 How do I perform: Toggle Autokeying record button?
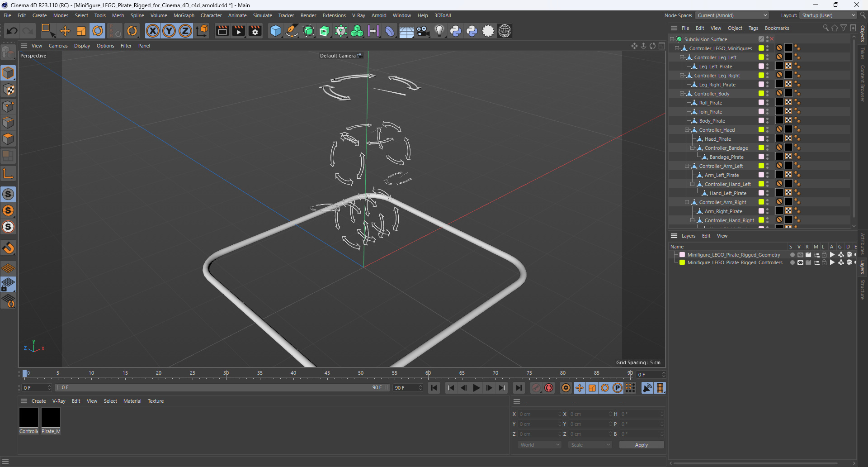pyautogui.click(x=549, y=388)
